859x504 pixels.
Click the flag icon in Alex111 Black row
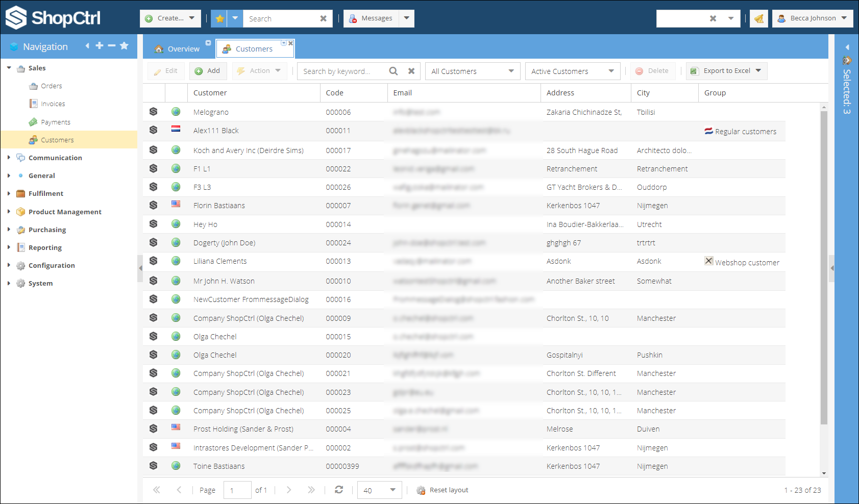coord(176,129)
